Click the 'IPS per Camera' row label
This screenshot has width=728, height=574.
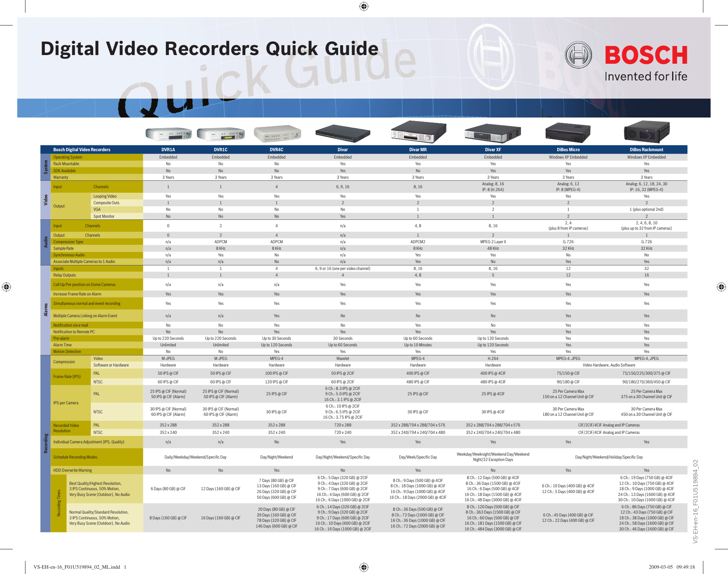pos(66,403)
